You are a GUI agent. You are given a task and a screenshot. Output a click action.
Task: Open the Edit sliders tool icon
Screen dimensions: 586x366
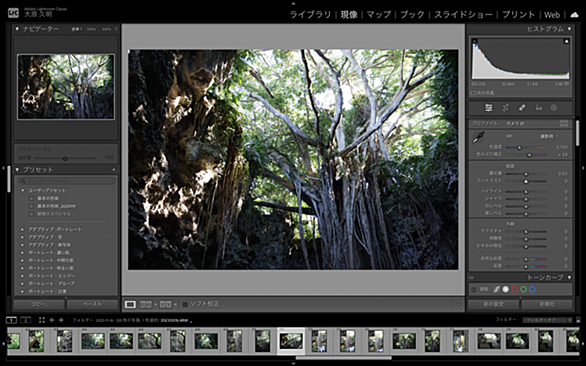tap(488, 108)
